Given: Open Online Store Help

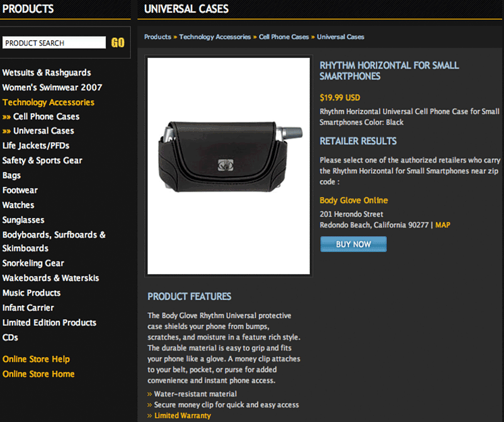Looking at the screenshot, I should click(x=36, y=359).
